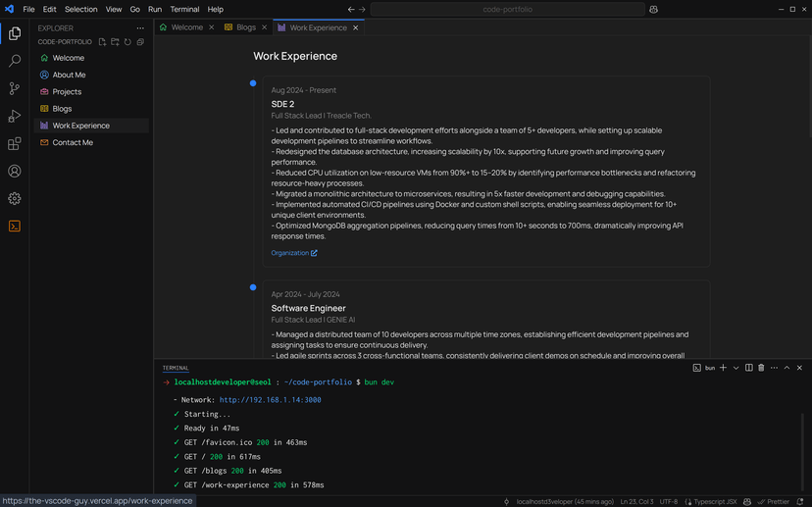Screen dimensions: 812x507
Task: Open the Edit menu
Action: [x=50, y=10]
